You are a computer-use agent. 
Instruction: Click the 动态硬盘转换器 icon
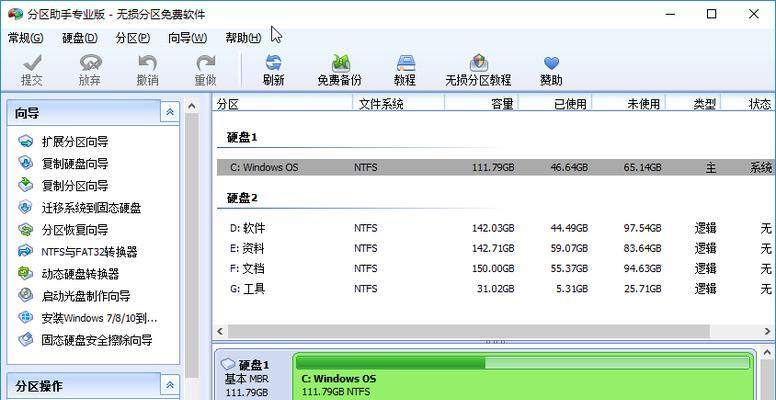[25, 273]
